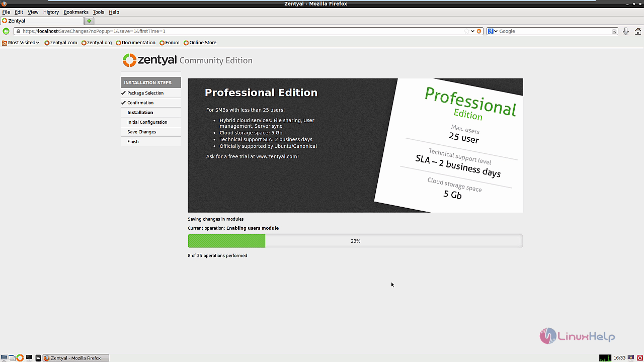This screenshot has width=644, height=362.
Task: Bookmark this page with the star icon
Action: (466, 31)
